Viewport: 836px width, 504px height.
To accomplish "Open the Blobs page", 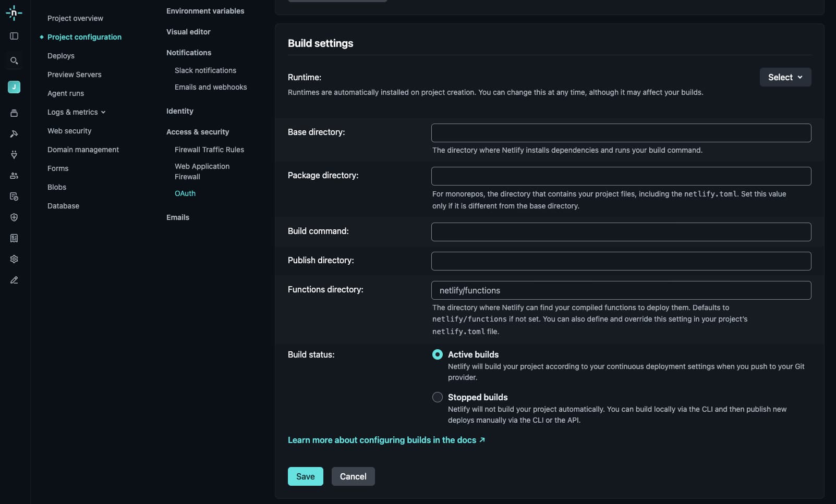I will coord(57,187).
